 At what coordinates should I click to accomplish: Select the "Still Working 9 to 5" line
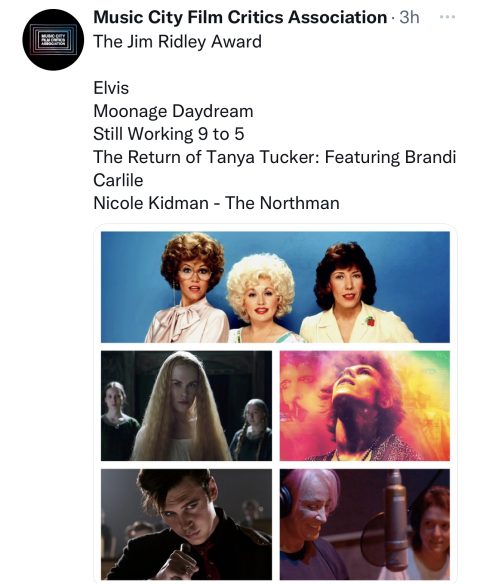point(169,134)
